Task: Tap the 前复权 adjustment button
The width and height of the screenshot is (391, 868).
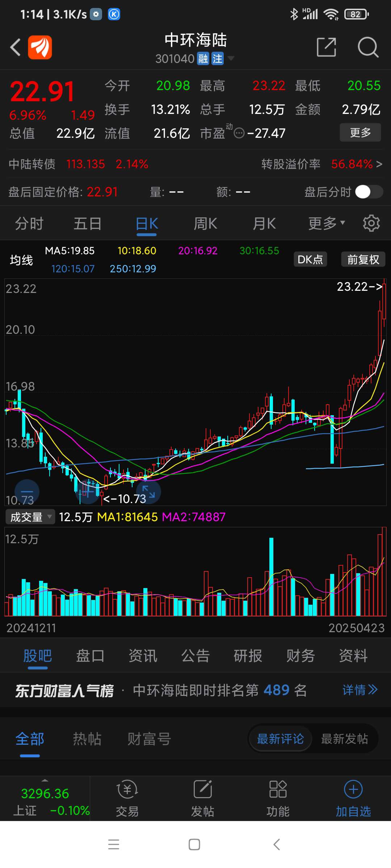Action: [363, 259]
